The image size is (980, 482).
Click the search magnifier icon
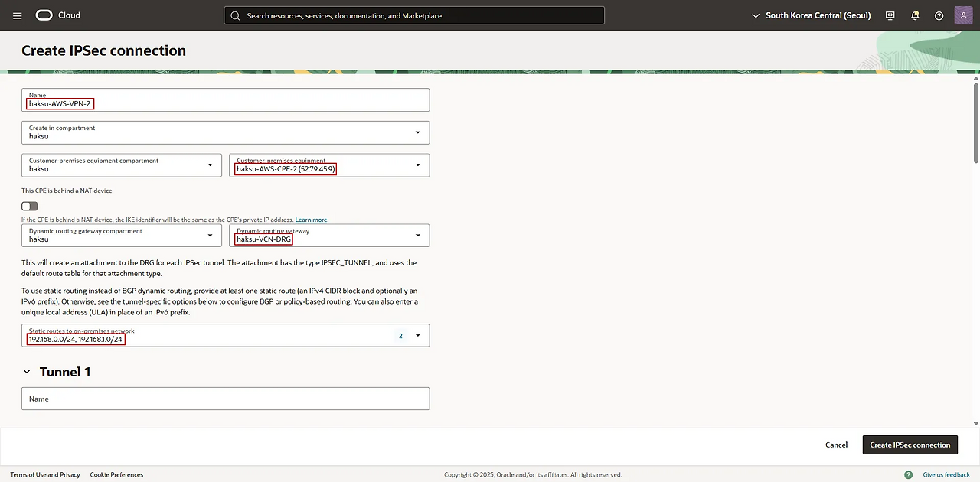point(235,15)
